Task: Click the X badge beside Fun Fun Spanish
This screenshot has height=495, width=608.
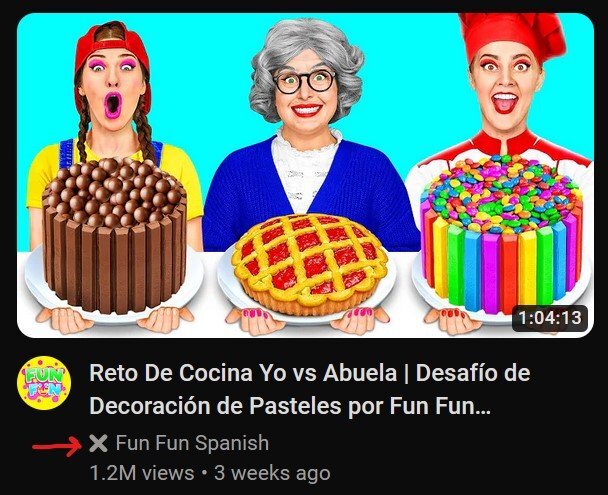Action: pos(98,443)
